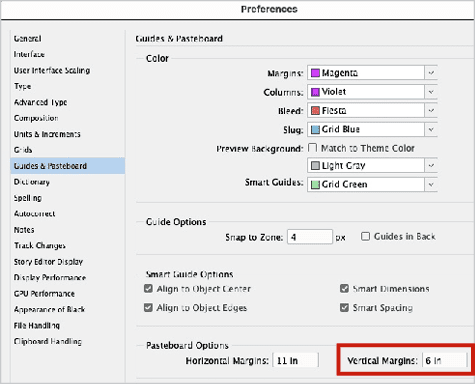Viewport: 475px width, 384px height.
Task: Enable Match to Theme Color checkbox
Action: pos(312,148)
